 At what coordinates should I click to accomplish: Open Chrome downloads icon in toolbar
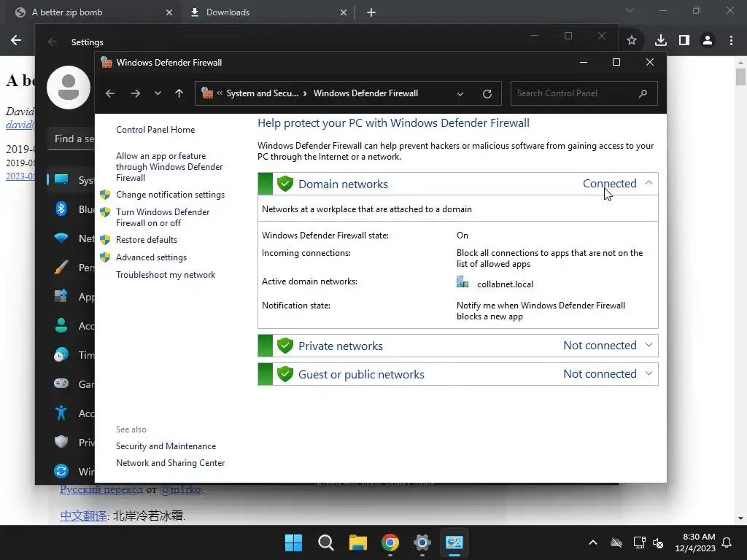click(x=660, y=41)
